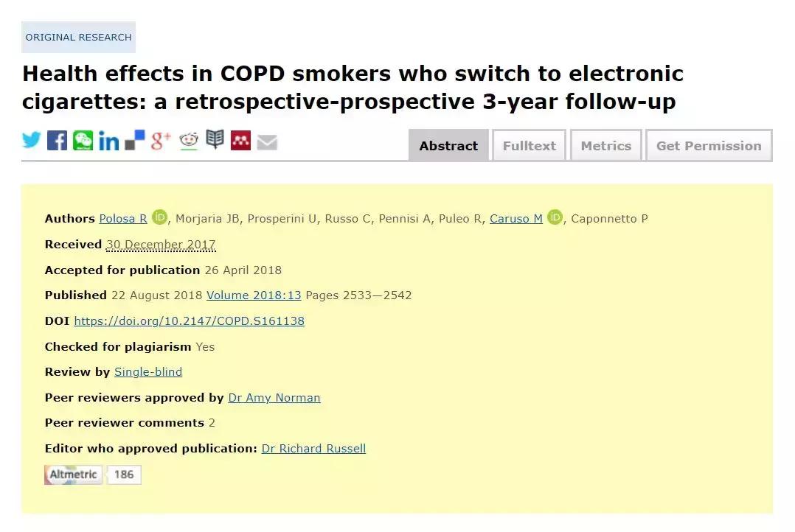Share the article by email
The image size is (795, 532).
(x=267, y=140)
